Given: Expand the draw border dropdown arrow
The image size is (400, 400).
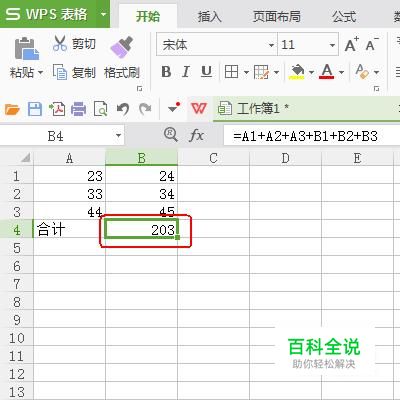Looking at the screenshot, I should (x=276, y=72).
